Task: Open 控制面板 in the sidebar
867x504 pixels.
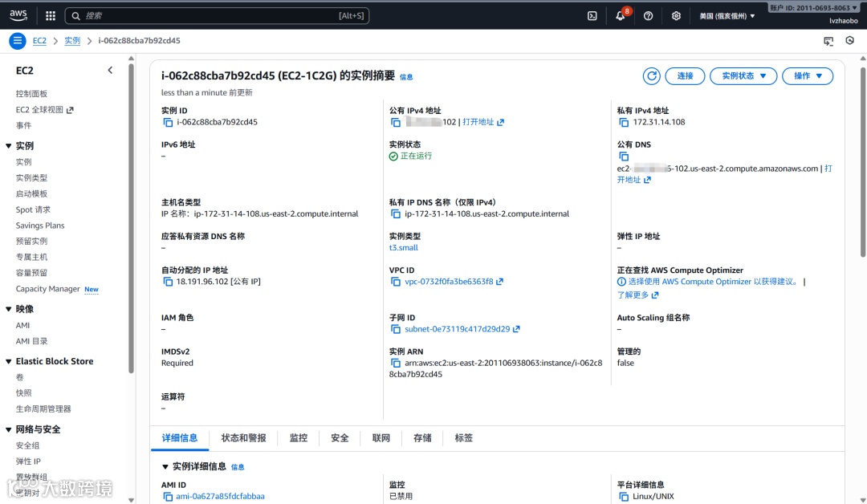Action: point(31,94)
